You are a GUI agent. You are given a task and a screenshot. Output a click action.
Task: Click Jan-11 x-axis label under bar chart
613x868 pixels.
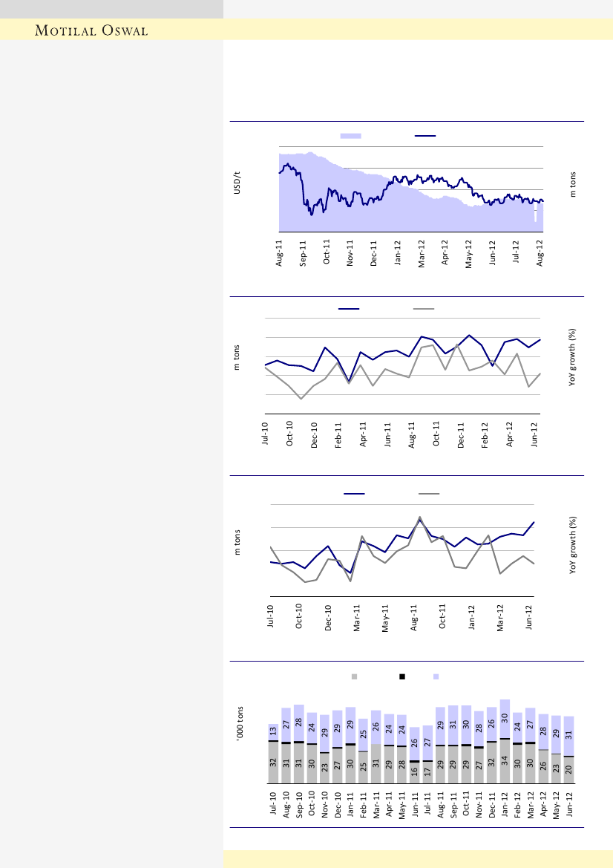350,803
